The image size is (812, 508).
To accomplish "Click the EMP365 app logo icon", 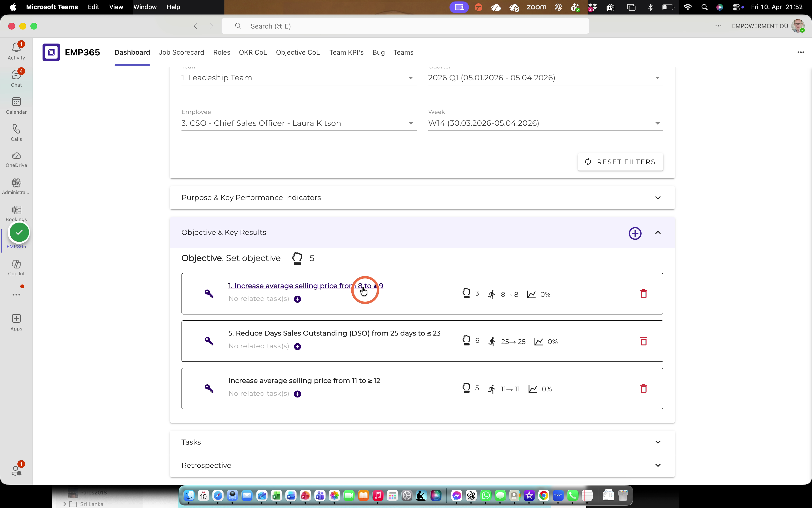I will (x=51, y=52).
